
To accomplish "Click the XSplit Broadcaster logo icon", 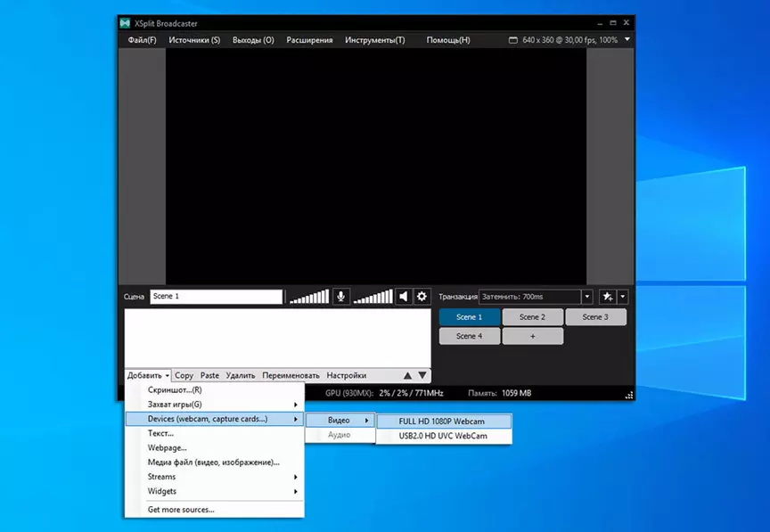I will tap(126, 23).
